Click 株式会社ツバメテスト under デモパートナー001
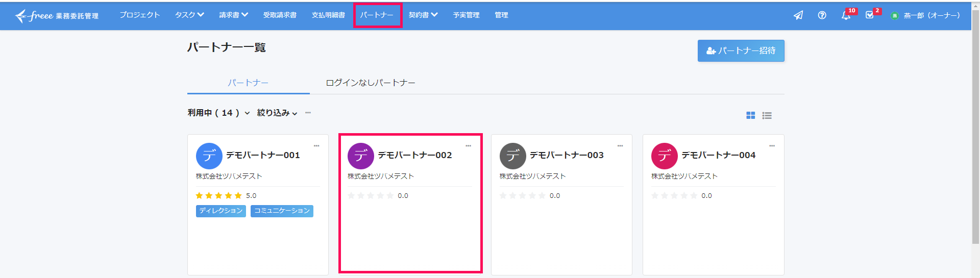 pyautogui.click(x=229, y=176)
